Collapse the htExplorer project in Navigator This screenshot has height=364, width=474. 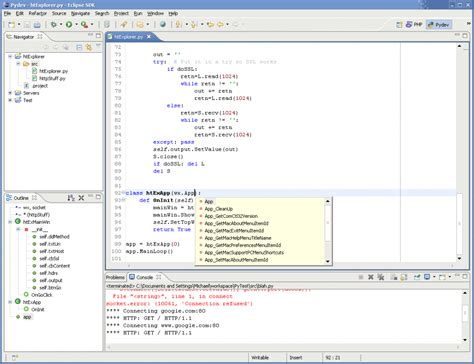[10, 57]
